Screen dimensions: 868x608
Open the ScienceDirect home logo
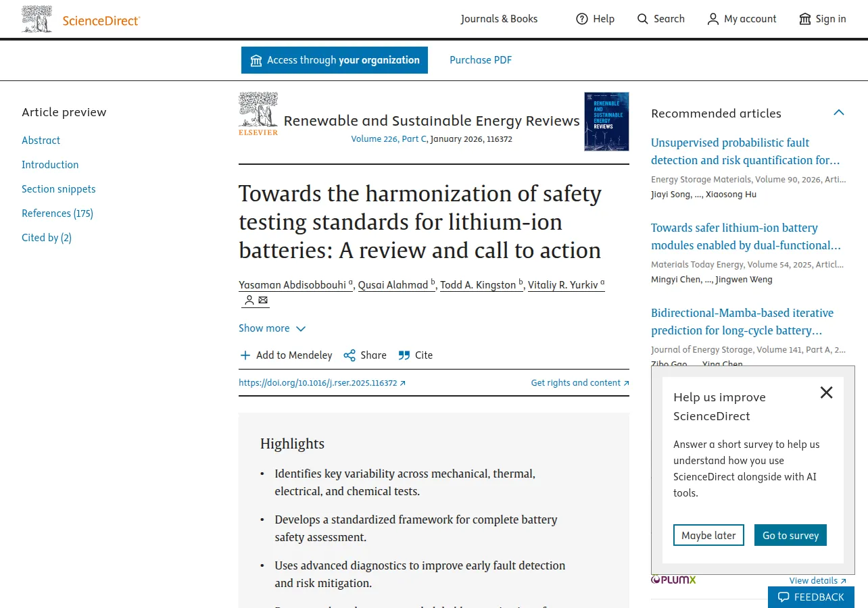point(80,19)
